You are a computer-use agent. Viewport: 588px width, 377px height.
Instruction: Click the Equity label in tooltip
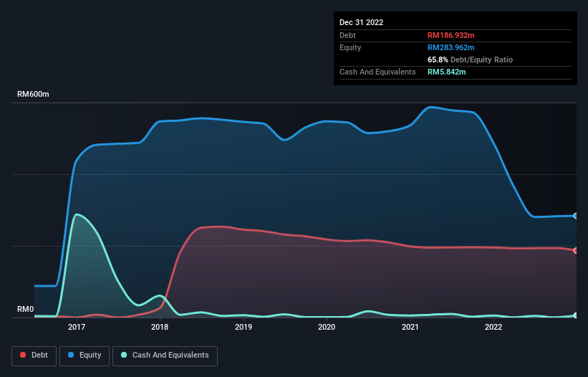point(350,47)
